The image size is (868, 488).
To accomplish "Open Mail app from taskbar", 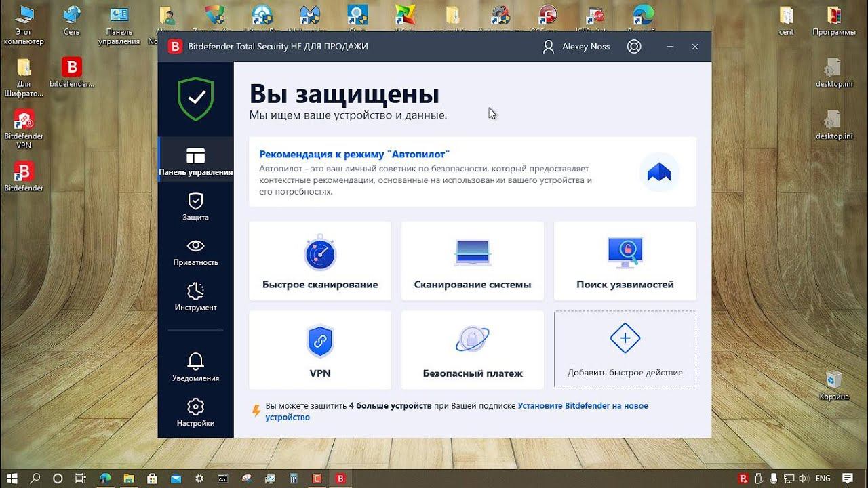I will click(x=176, y=479).
